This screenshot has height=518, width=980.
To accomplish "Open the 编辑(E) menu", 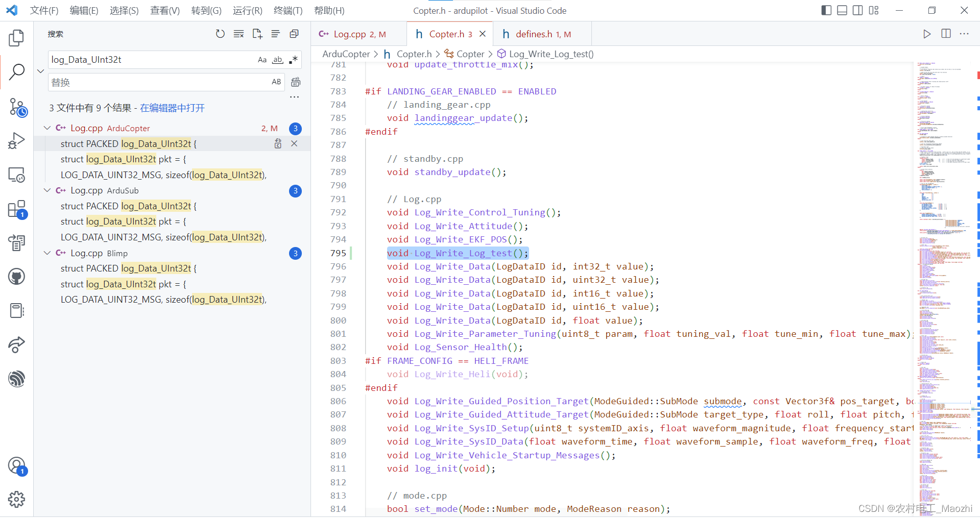I will (x=84, y=10).
